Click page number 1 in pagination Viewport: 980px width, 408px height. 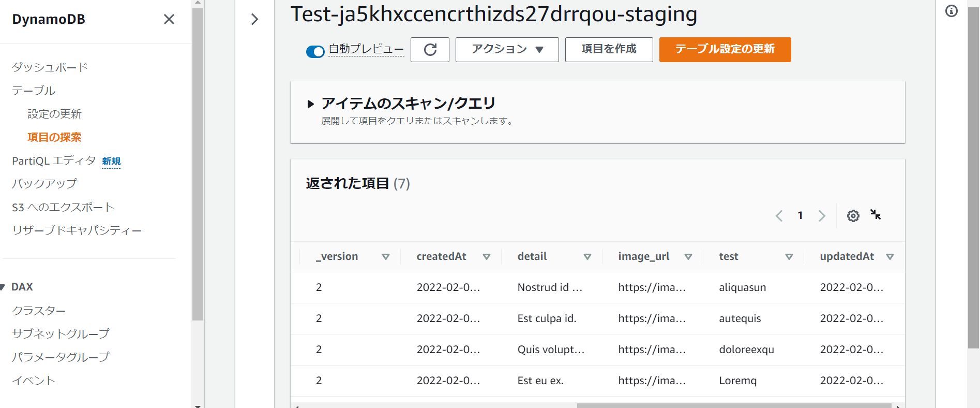pos(800,215)
